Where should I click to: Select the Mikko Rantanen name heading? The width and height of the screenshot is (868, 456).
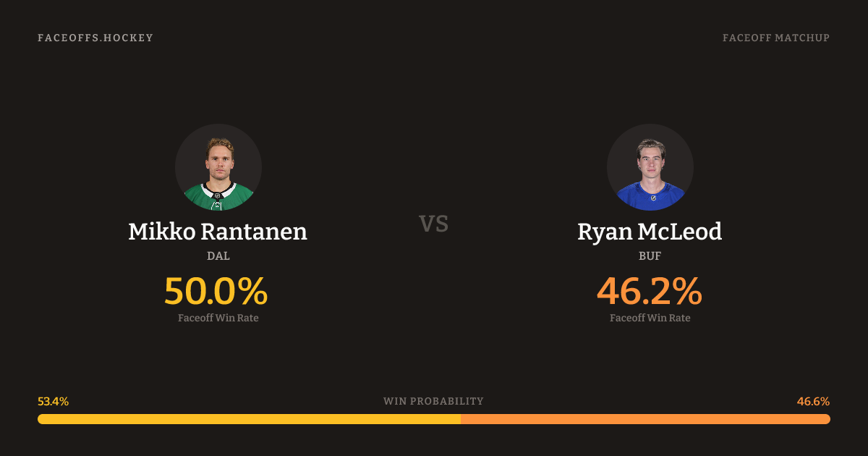pyautogui.click(x=218, y=232)
